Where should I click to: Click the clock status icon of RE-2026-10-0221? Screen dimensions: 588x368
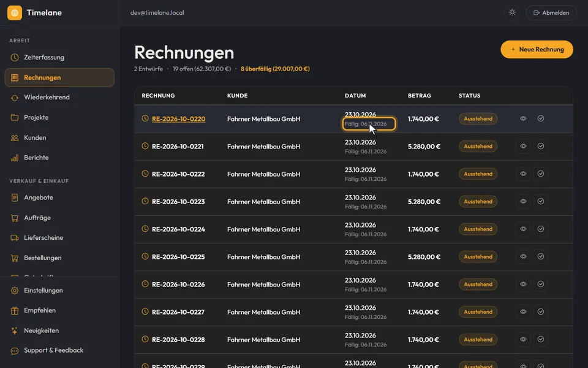coord(145,146)
